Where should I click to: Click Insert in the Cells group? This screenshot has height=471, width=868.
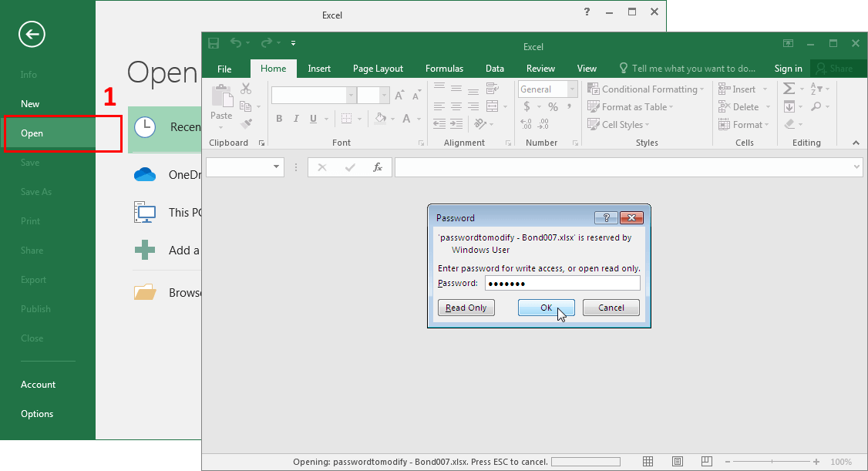(738, 89)
